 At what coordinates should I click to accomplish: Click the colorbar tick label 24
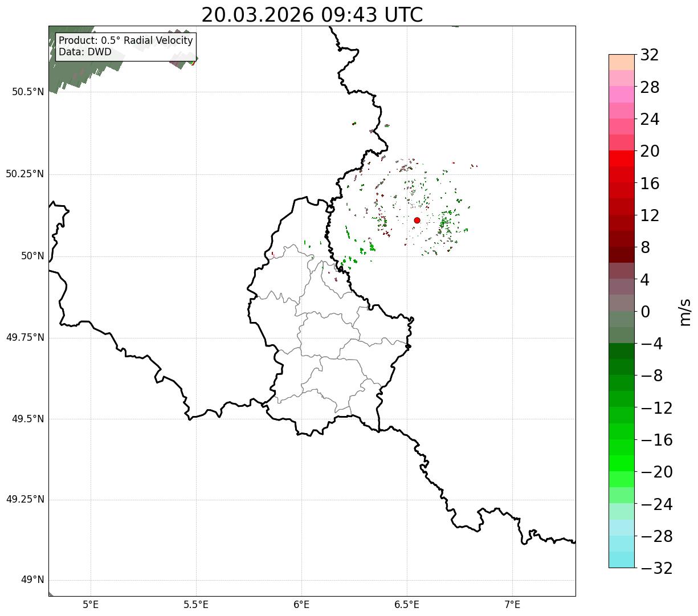click(650, 119)
